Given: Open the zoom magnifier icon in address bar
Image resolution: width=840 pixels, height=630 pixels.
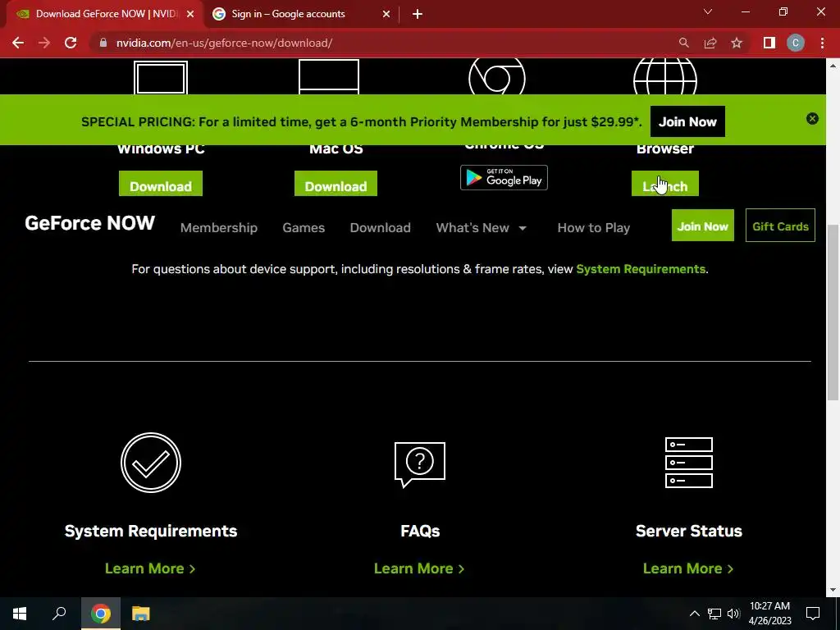Looking at the screenshot, I should point(683,43).
